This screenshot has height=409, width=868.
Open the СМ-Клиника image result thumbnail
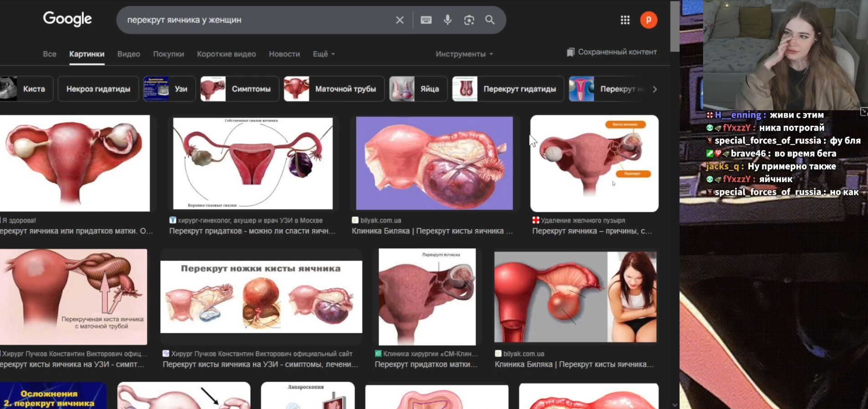[x=427, y=297]
